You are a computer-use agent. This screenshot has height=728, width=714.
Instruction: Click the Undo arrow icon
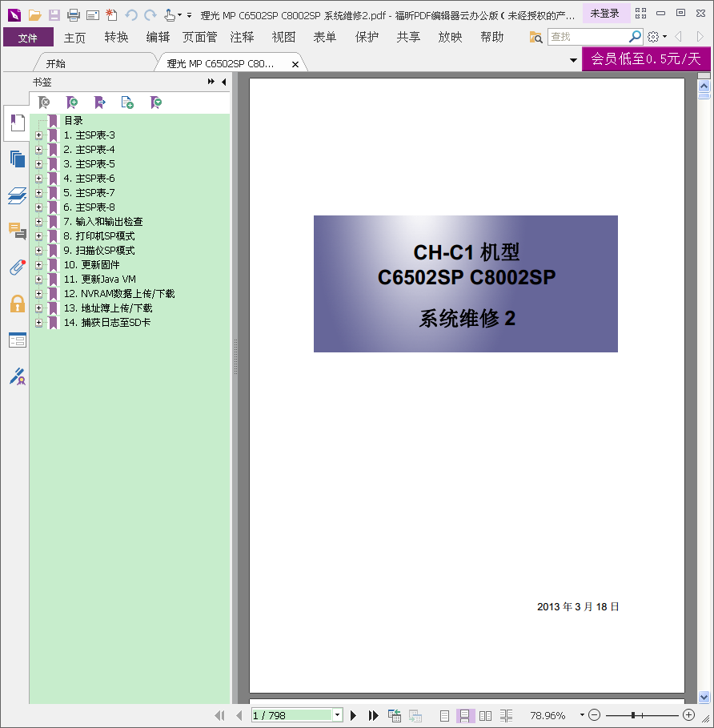tap(131, 15)
